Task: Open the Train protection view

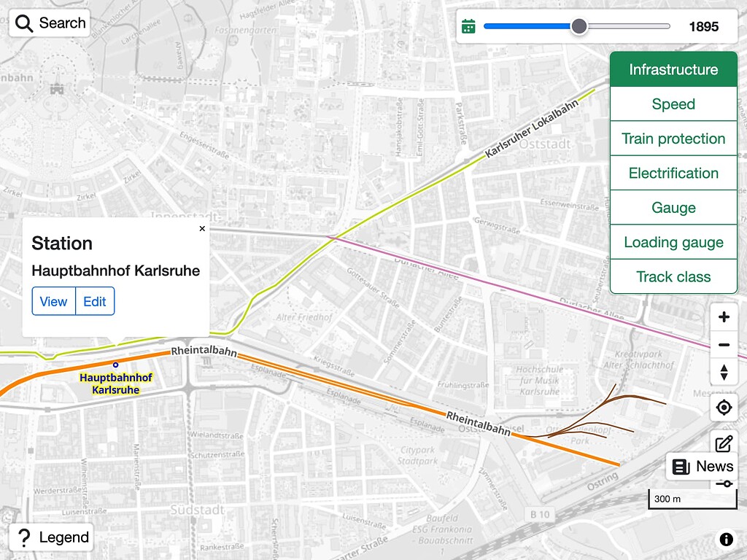Action: (x=673, y=139)
